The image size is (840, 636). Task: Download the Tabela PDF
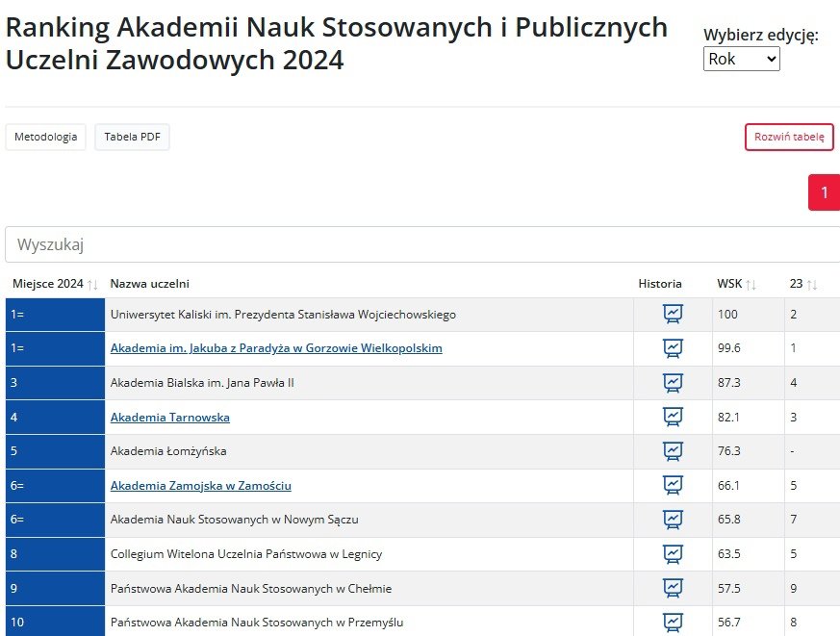(132, 137)
